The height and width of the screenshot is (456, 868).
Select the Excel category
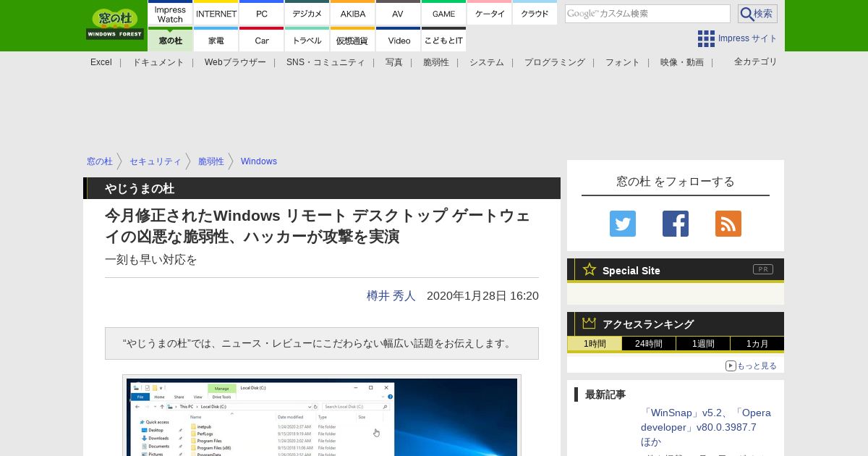coord(101,62)
